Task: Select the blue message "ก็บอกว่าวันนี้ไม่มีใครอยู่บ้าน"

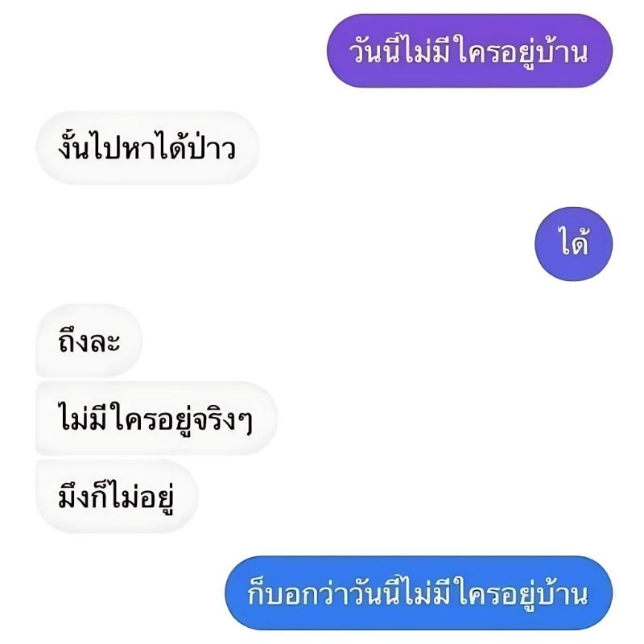Action: (419, 592)
